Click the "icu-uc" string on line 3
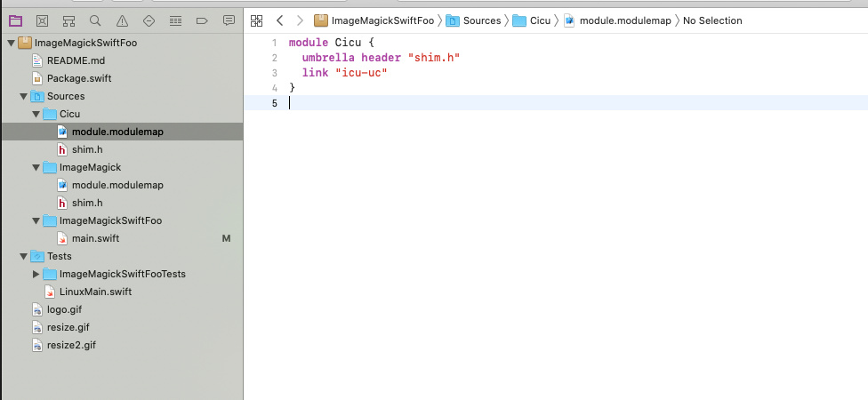868x400 pixels. point(361,73)
